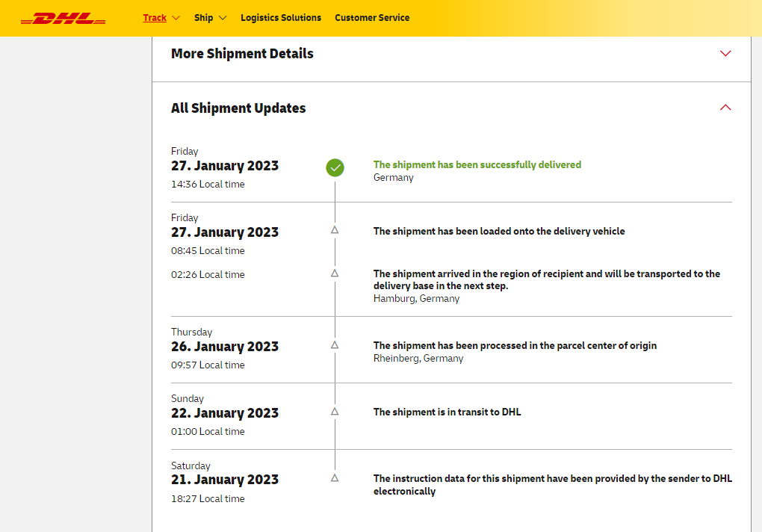The image size is (762, 532).
Task: Click the Hamburg, Germany location text
Action: [x=416, y=299]
